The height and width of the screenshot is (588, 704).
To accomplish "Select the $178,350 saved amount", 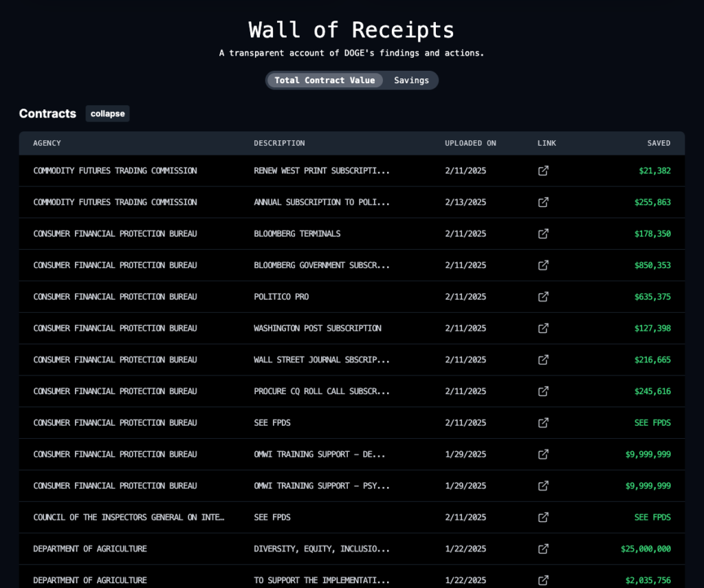I will [x=652, y=234].
